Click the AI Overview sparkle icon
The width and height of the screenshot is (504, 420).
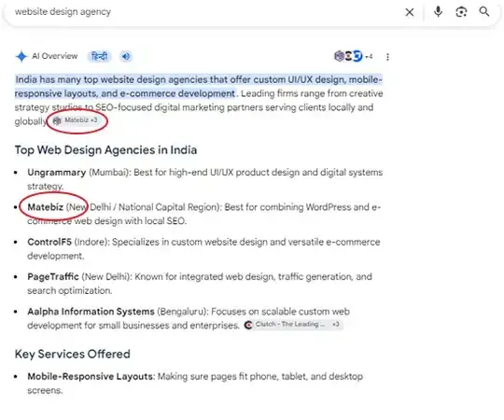pos(21,56)
